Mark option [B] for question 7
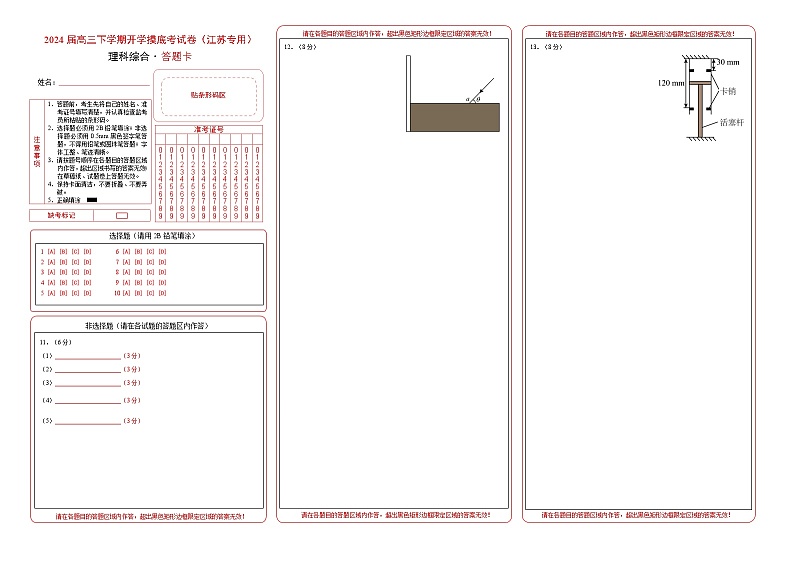The height and width of the screenshot is (562, 794). coord(139,262)
